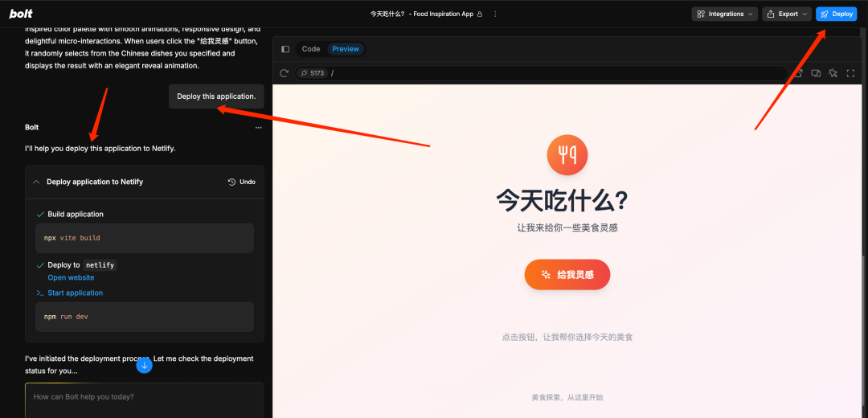The image size is (868, 418).
Task: Reload the preview with refresh icon
Action: (285, 73)
